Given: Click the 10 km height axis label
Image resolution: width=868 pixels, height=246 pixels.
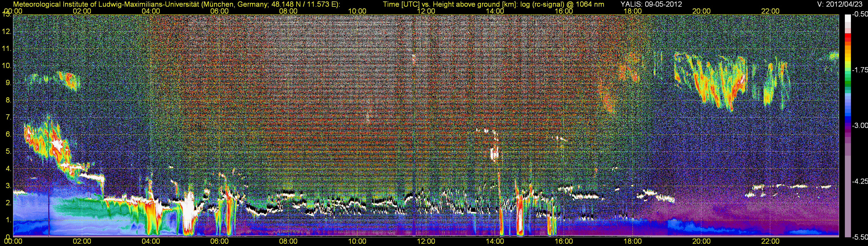Looking at the screenshot, I should tap(6, 66).
